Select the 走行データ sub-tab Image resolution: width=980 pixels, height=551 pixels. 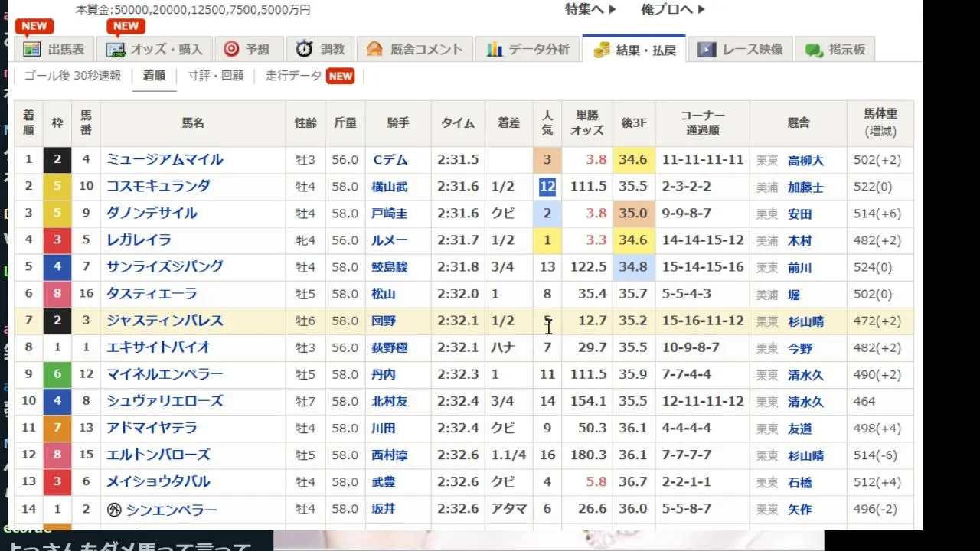(x=293, y=76)
